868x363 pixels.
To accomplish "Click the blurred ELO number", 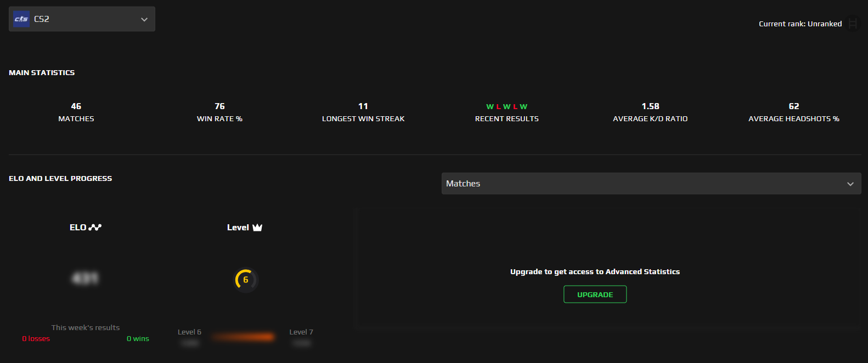I will [85, 279].
